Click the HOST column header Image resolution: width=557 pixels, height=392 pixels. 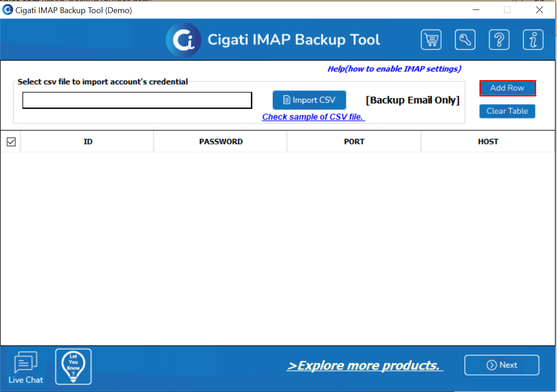point(488,142)
